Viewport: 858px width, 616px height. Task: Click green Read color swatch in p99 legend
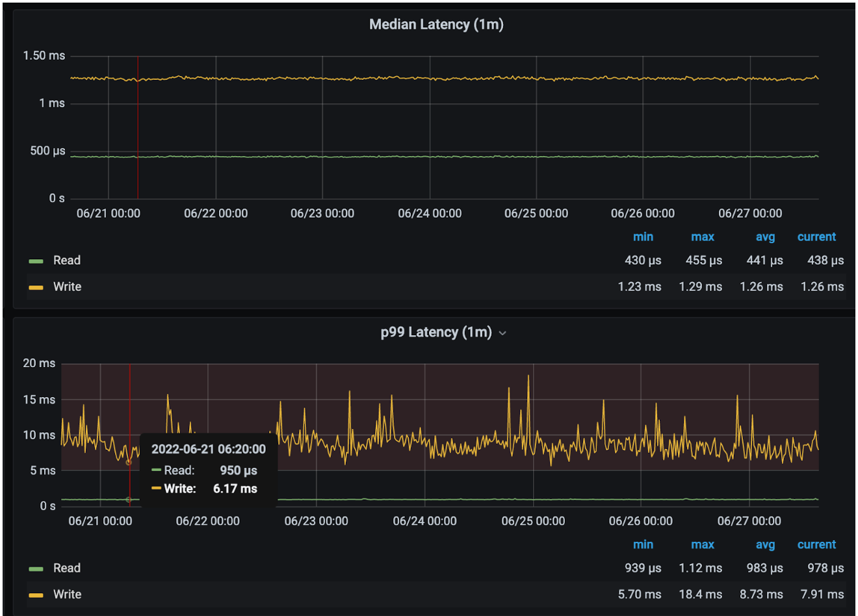[x=36, y=569]
